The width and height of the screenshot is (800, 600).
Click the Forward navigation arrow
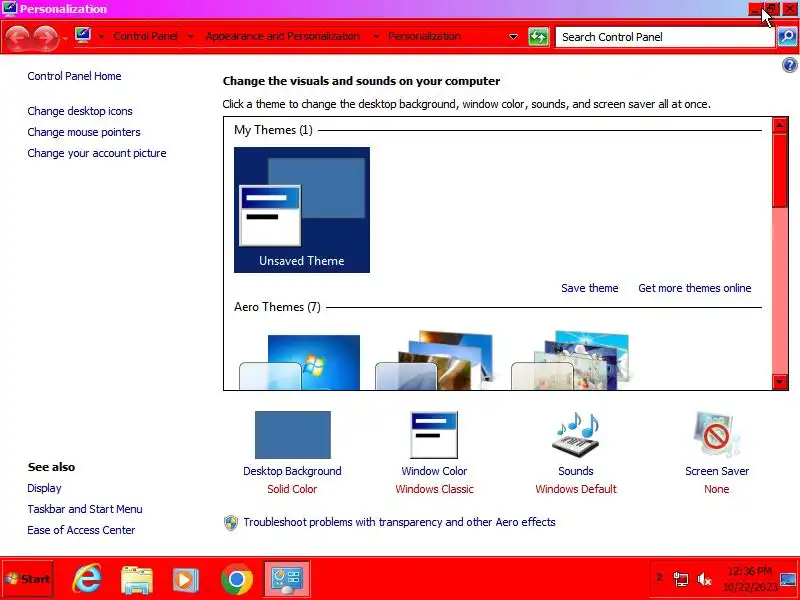[x=46, y=38]
